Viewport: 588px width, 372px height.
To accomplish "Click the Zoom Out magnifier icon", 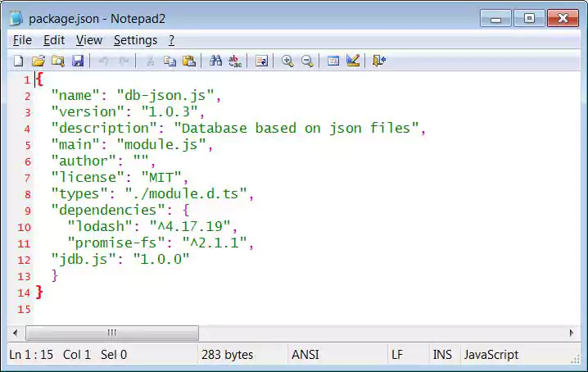I will [307, 61].
